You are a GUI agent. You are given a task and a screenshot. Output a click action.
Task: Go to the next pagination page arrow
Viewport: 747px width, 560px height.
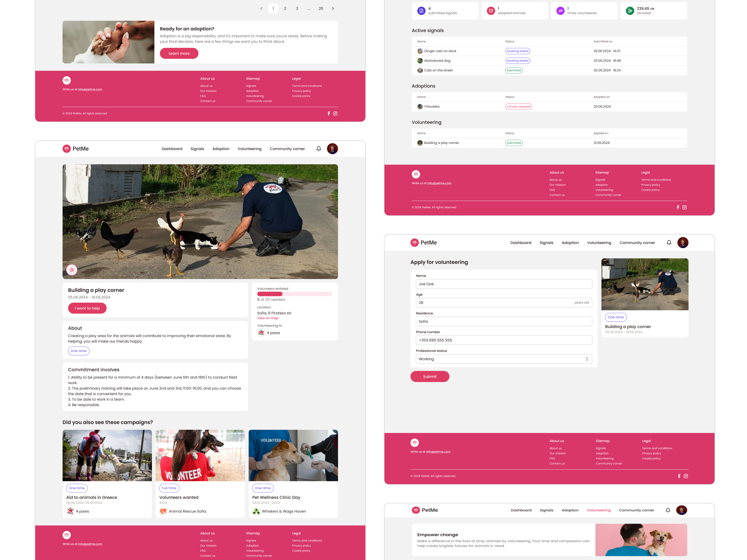[x=333, y=8]
